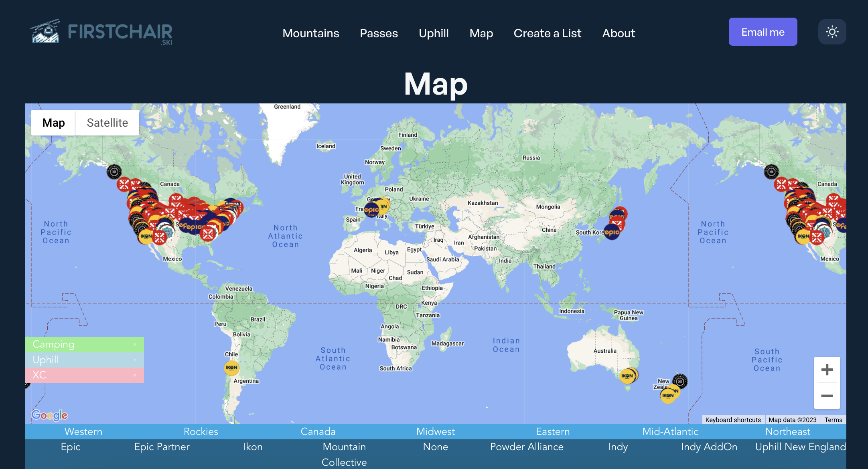Image resolution: width=868 pixels, height=469 pixels.
Task: Open the About page
Action: [x=619, y=33]
